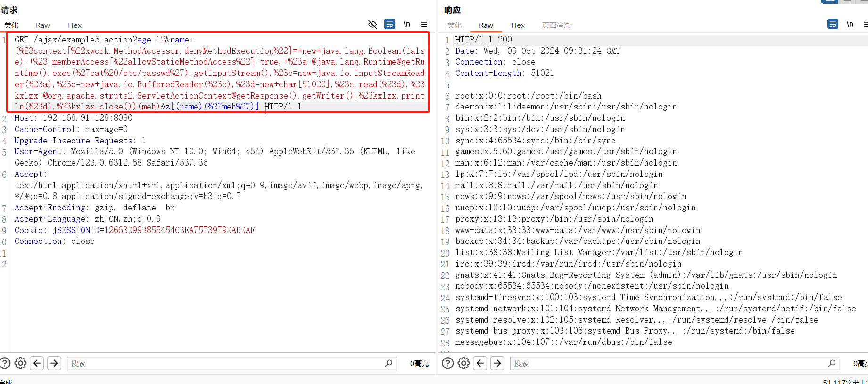Click nobody:x:65534 line in response
This screenshot has height=384, width=868.
pos(592,286)
